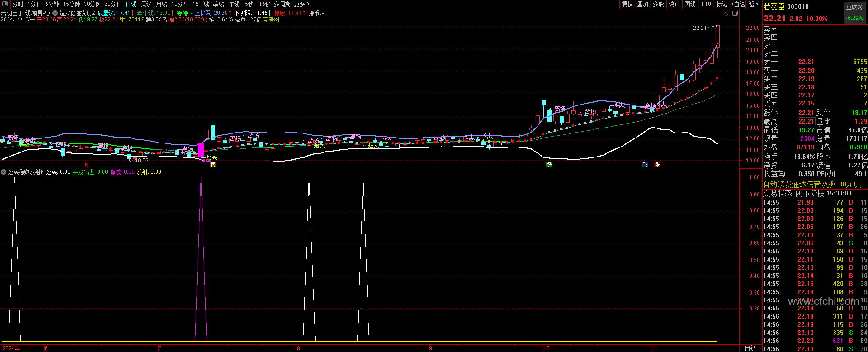The height and width of the screenshot is (352, 868).
Task: Click the 返回 button
Action: [754, 4]
